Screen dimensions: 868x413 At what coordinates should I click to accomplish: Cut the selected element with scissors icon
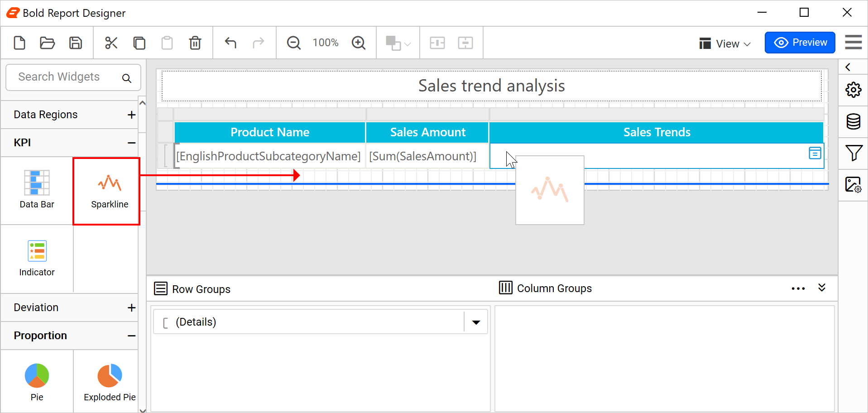111,42
